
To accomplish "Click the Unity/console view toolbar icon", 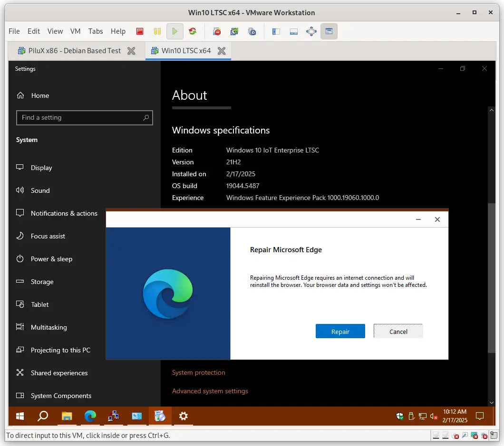I will click(329, 31).
